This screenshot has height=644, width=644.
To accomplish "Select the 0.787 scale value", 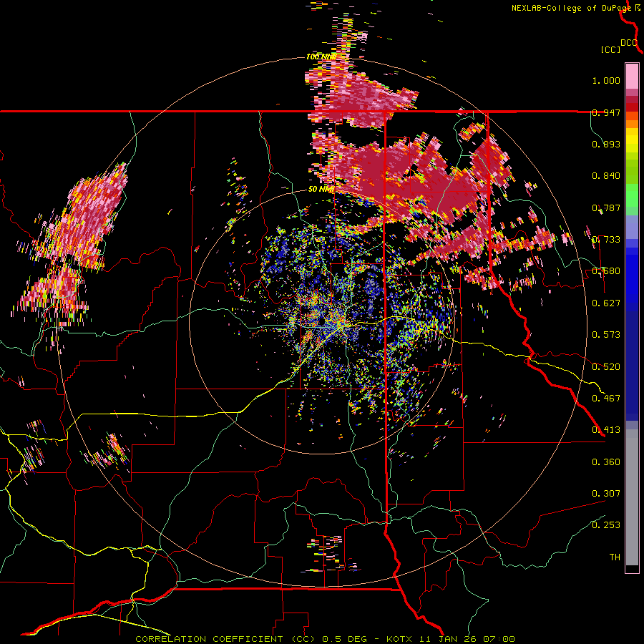I will click(606, 208).
